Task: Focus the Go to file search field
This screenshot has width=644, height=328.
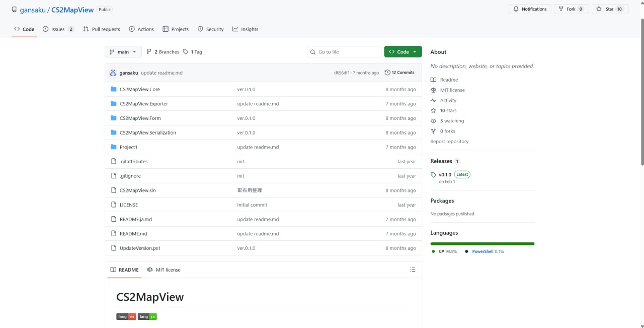Action: click(x=344, y=52)
